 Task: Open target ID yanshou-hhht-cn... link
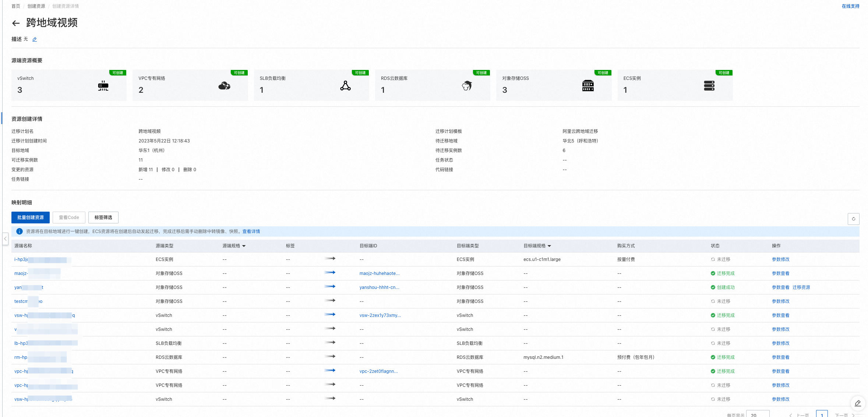[379, 287]
